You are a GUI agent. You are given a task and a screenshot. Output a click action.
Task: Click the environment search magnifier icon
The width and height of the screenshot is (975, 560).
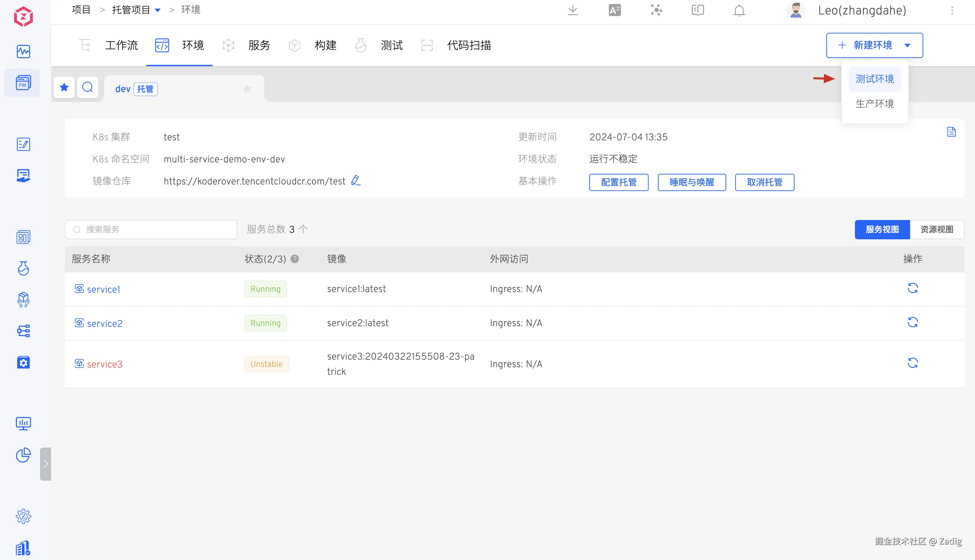(87, 87)
